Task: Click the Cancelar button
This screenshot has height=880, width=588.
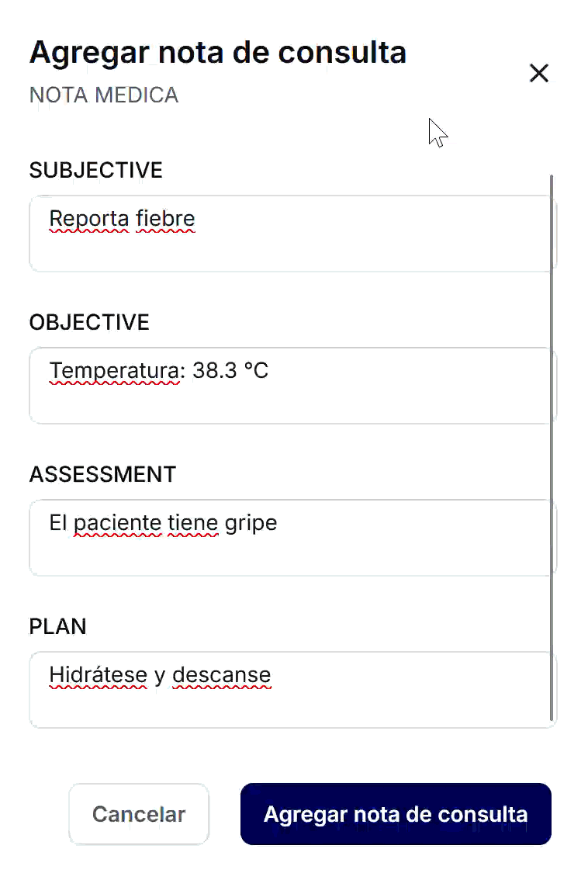Action: [x=139, y=814]
